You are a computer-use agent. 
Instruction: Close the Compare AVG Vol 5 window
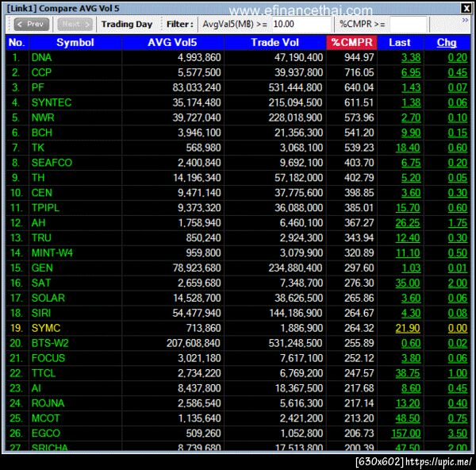pos(466,8)
